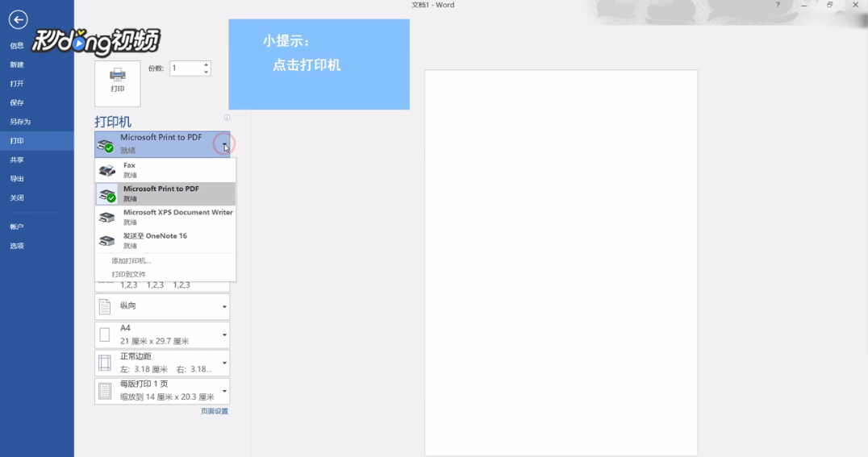Image resolution: width=868 pixels, height=457 pixels.
Task: Click the XPS Document Writer printer icon
Action: pyautogui.click(x=106, y=218)
